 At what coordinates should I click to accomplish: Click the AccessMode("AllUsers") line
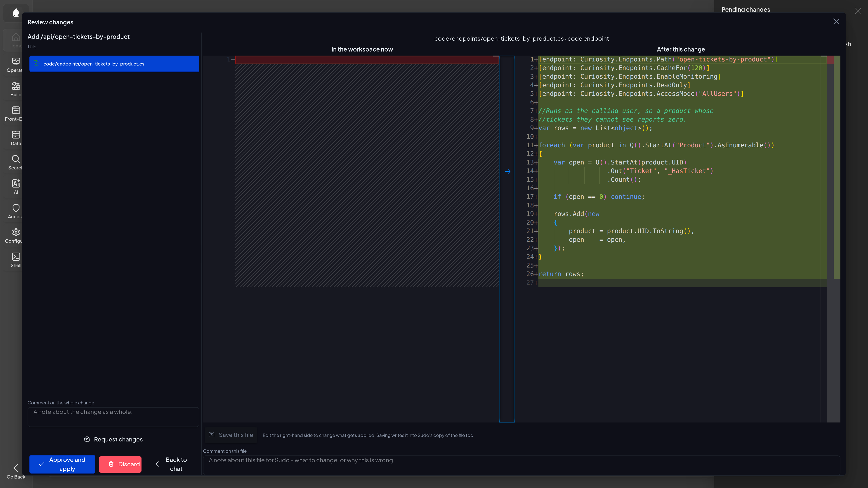pos(641,94)
